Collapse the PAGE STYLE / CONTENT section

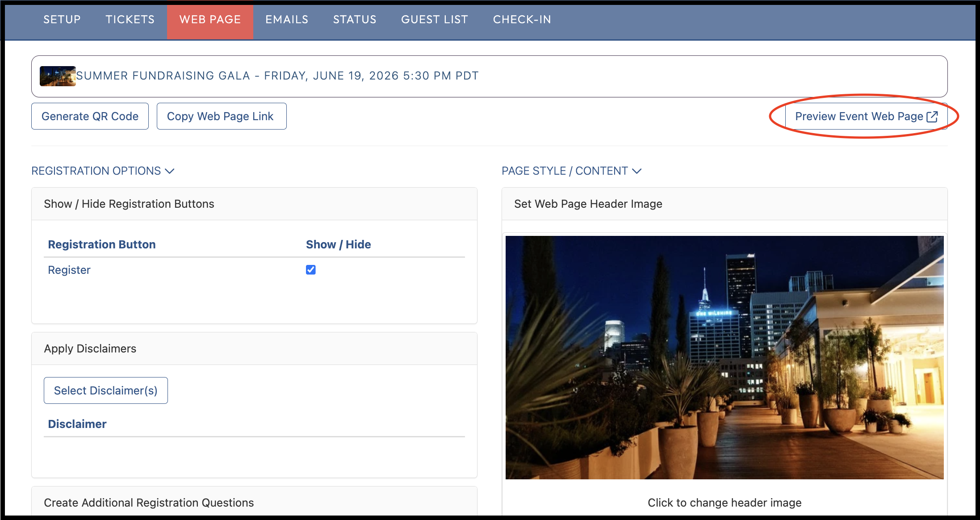coord(572,171)
